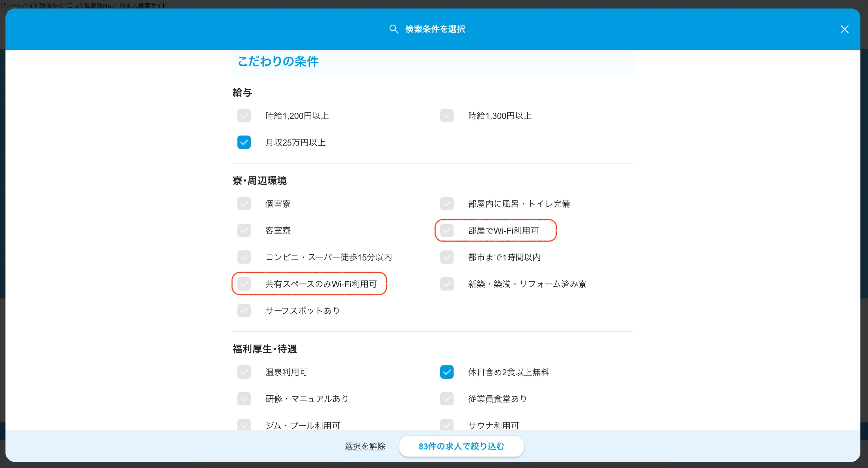Viewport: 868px width, 468px height.
Task: Check the 客室寮 option
Action: click(244, 230)
